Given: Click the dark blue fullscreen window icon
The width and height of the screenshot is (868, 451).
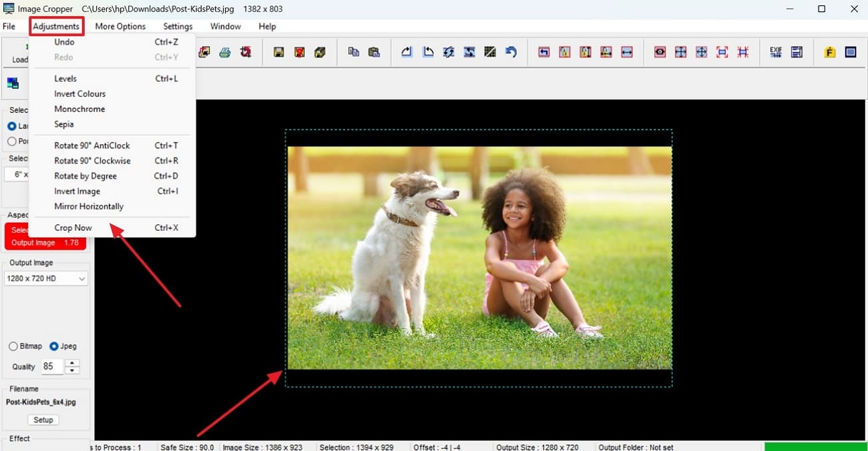Looking at the screenshot, I should [851, 52].
